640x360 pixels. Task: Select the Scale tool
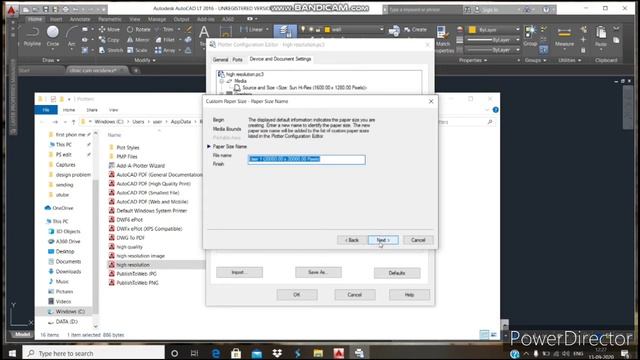137,50
